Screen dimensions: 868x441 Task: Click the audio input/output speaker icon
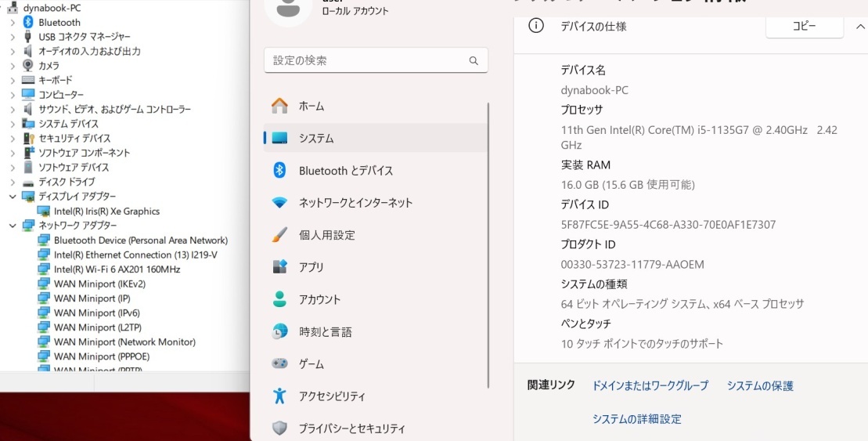click(27, 51)
